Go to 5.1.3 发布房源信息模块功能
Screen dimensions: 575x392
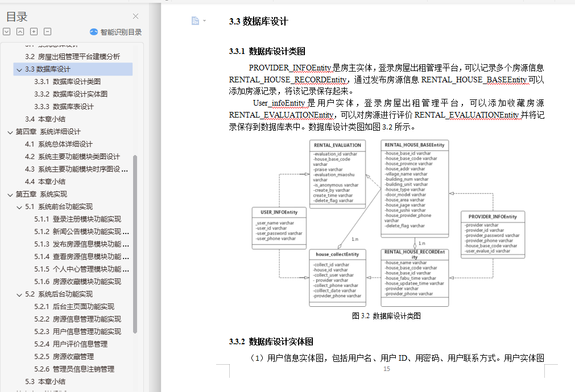[81, 244]
